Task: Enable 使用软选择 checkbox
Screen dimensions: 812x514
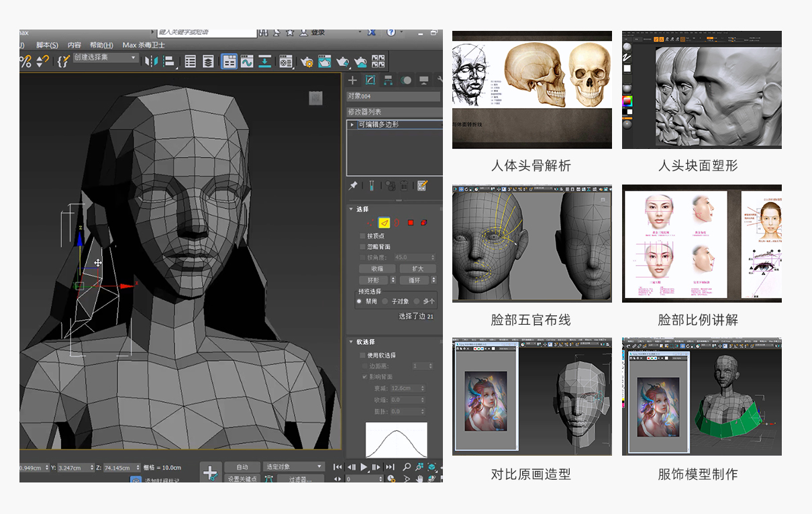Action: point(362,355)
